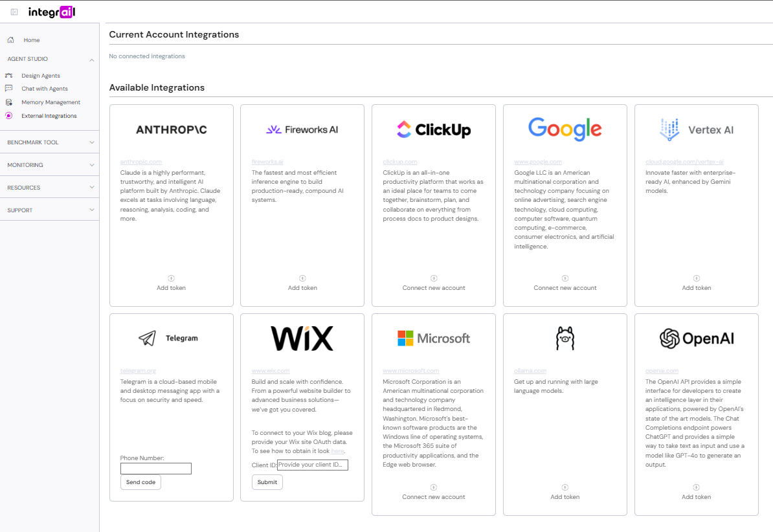Viewport: 773px width, 532px height.
Task: Click the Ollama llama logo
Action: pyautogui.click(x=565, y=338)
